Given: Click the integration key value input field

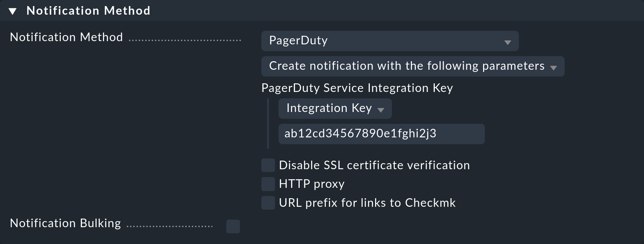Looking at the screenshot, I should (382, 134).
